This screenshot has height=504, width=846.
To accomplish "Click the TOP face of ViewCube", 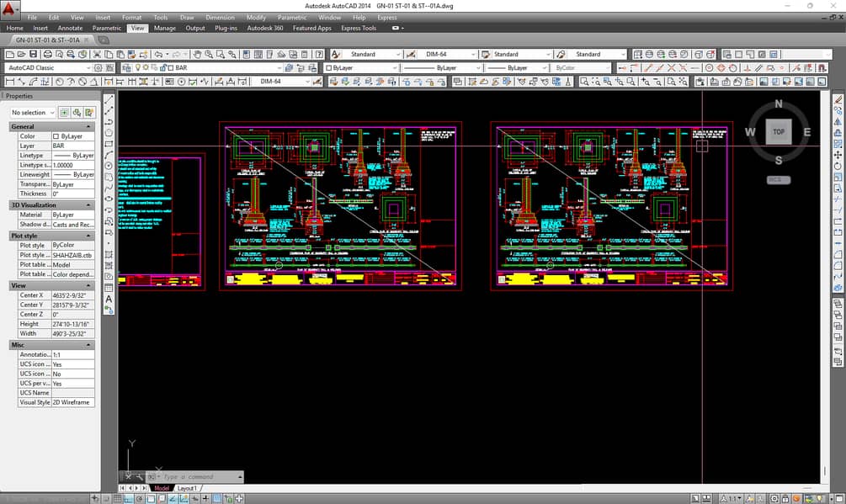I will 779,131.
